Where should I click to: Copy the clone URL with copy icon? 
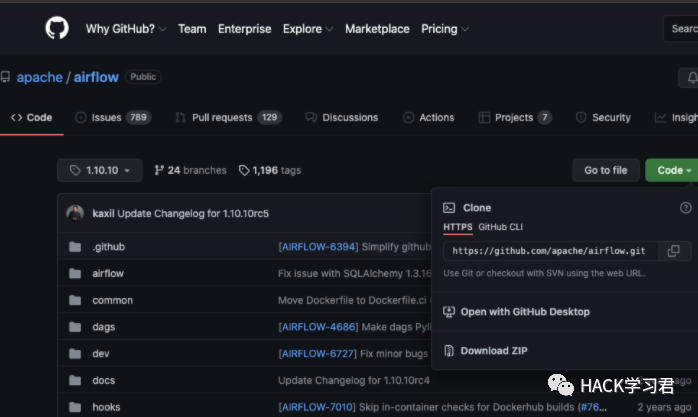tap(674, 251)
